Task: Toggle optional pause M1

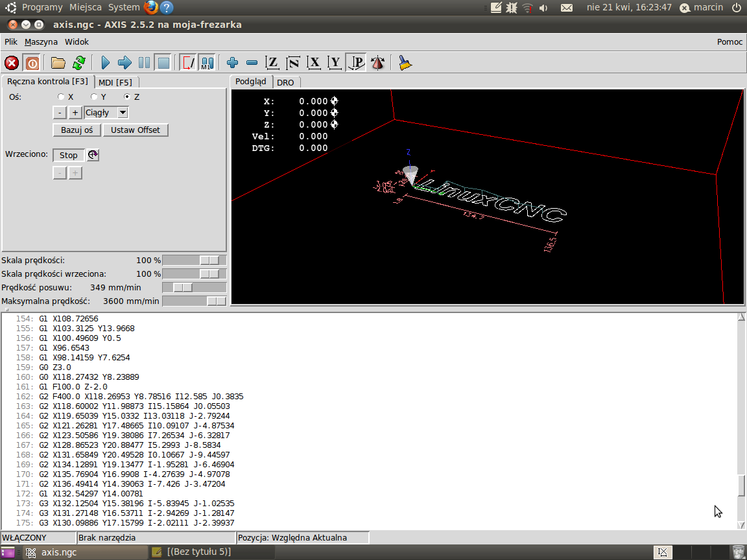Action: click(207, 63)
